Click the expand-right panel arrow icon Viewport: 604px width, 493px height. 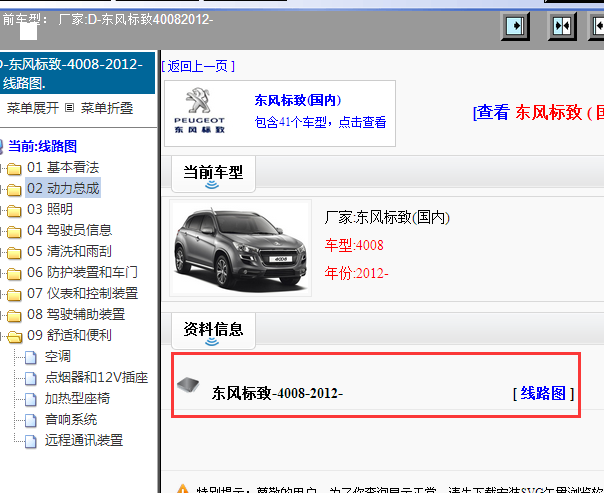(x=515, y=26)
